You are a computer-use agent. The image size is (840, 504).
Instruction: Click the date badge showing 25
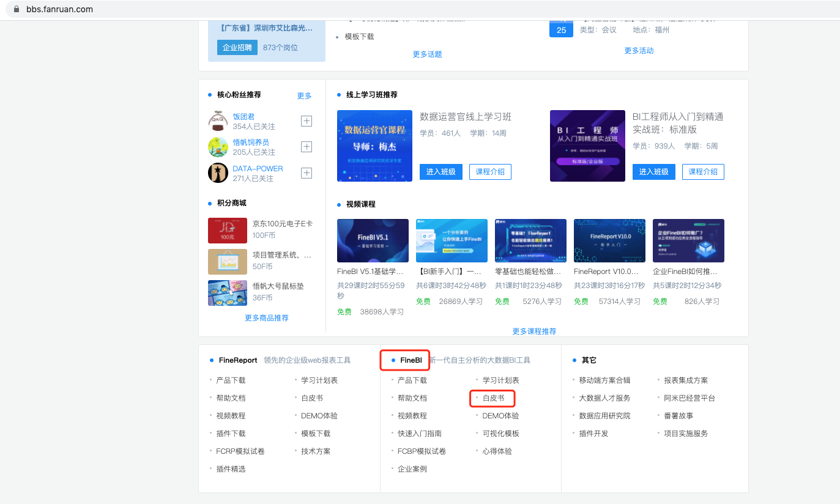[561, 29]
